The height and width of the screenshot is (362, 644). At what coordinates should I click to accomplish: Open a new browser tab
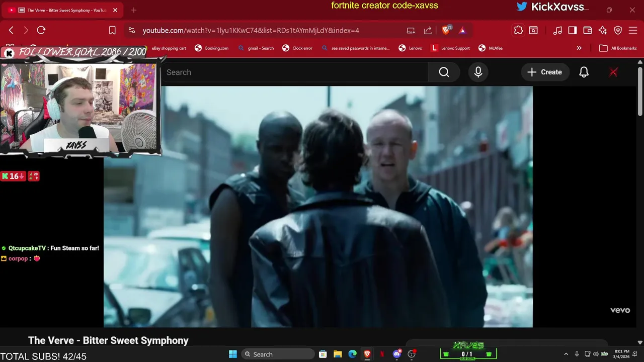(x=133, y=10)
